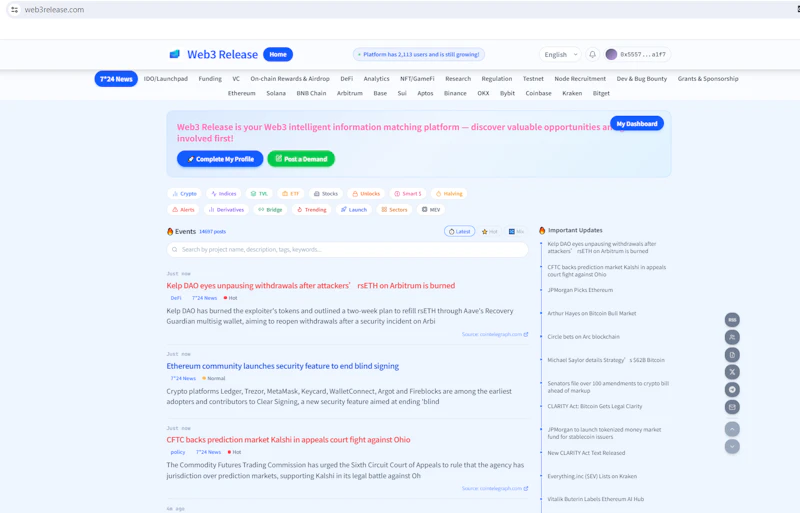Open Ethereum community security feature headline
Screen dimensions: 800x513
click(x=283, y=366)
